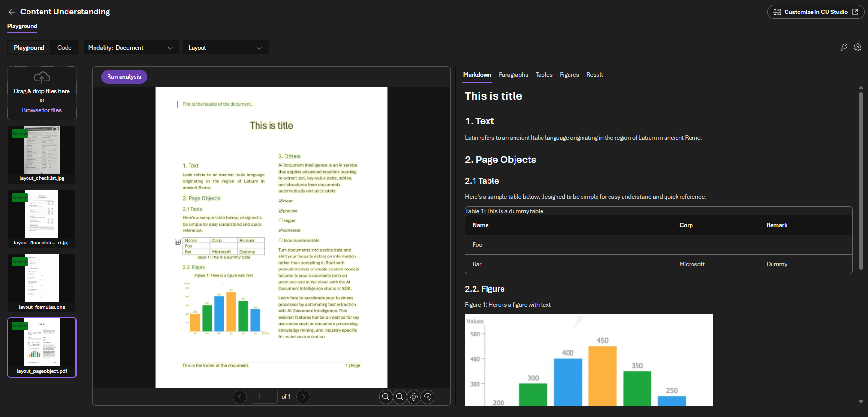Click the "Here's a sample table below" sentence in results
Image resolution: width=868 pixels, height=417 pixels.
585,197
